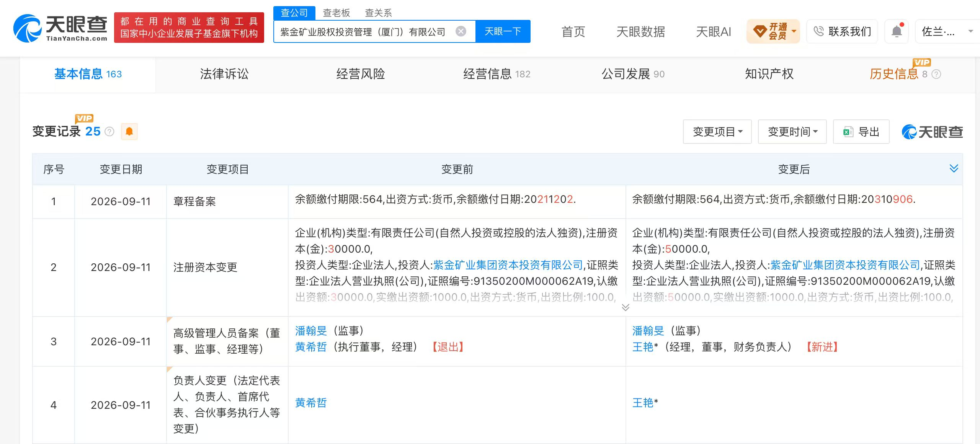
Task: Switch to the 查老板 search tab
Action: coord(336,13)
